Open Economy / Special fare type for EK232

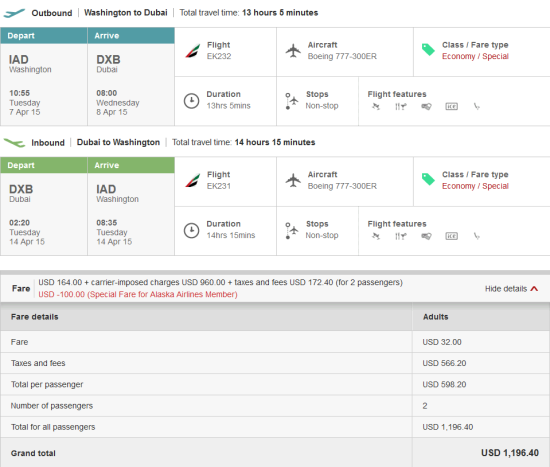475,56
